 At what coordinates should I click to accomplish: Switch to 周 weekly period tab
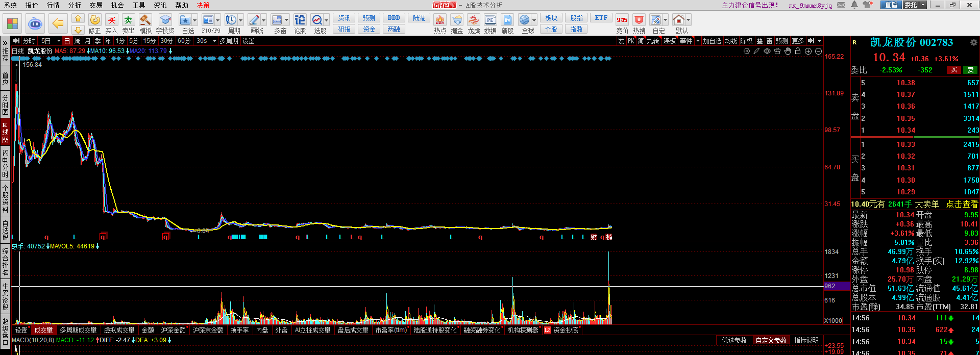pos(78,41)
